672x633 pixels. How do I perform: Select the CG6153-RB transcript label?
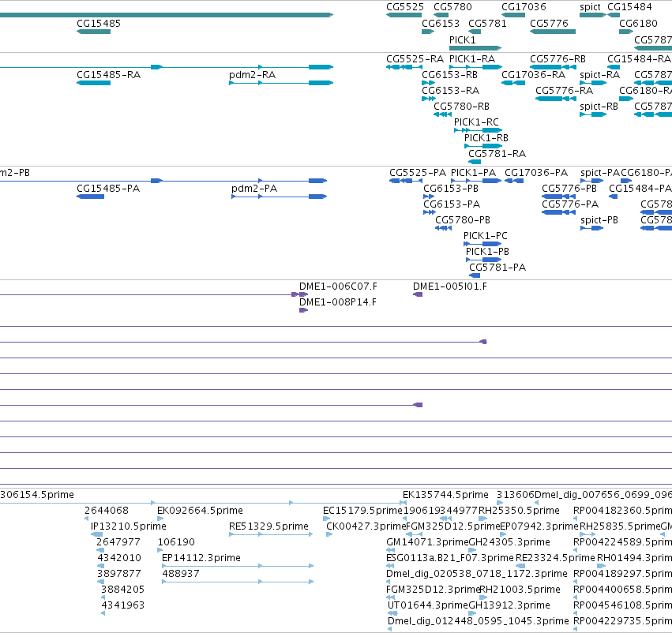(449, 75)
